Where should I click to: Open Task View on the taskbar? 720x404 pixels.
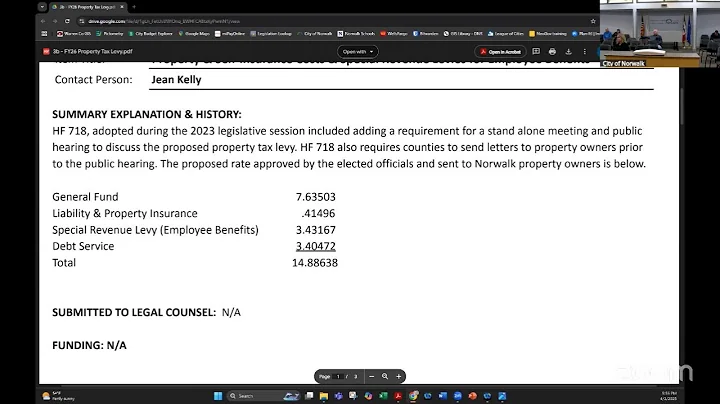click(309, 396)
